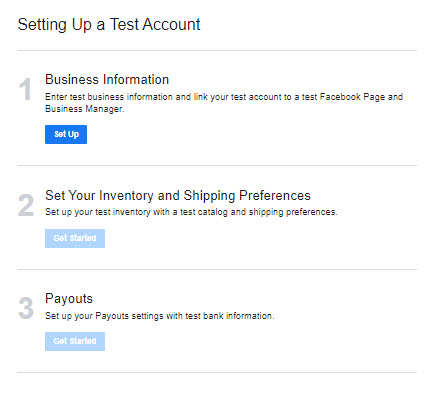Click the divider between steps 2 and 3

click(217, 269)
